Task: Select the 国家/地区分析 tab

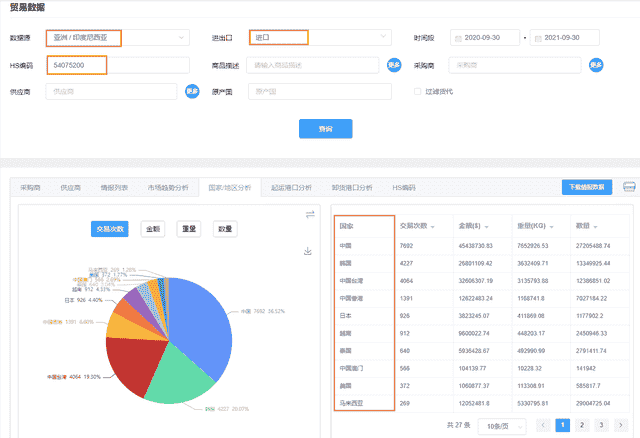Action: click(x=230, y=188)
